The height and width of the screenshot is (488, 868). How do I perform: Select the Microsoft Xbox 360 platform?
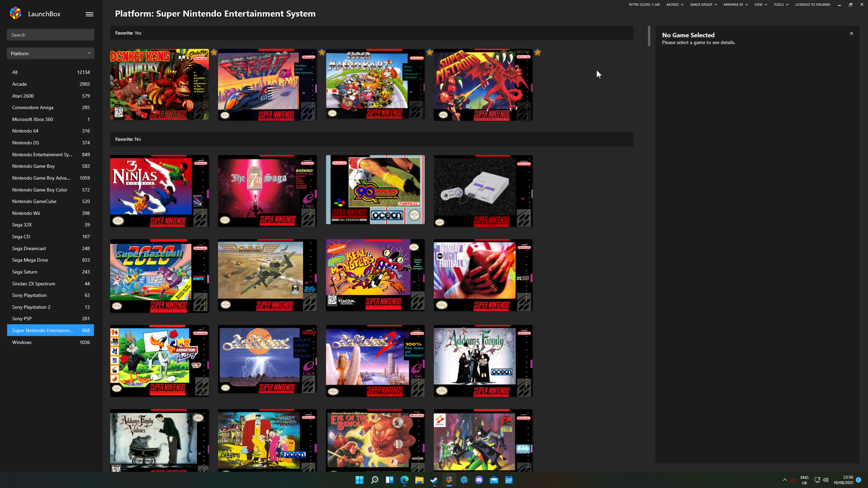coord(51,119)
